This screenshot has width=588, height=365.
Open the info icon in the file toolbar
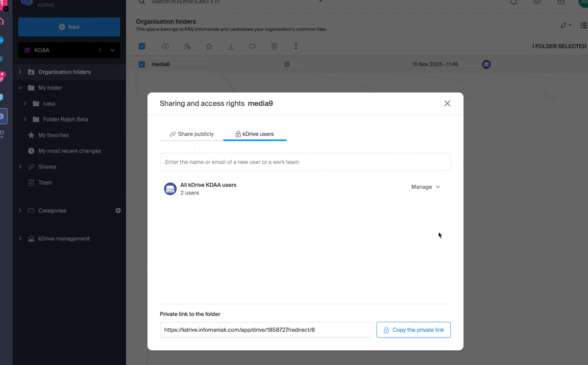coord(166,47)
